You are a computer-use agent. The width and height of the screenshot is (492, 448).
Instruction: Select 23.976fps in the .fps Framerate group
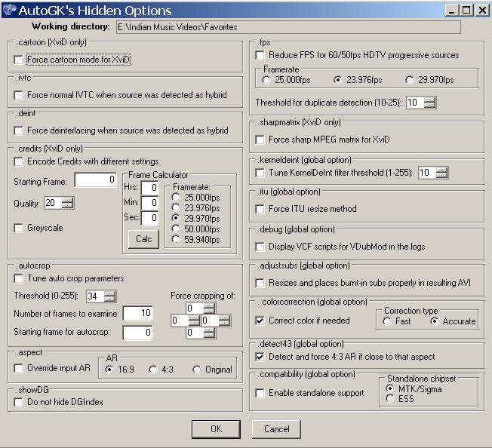click(338, 80)
